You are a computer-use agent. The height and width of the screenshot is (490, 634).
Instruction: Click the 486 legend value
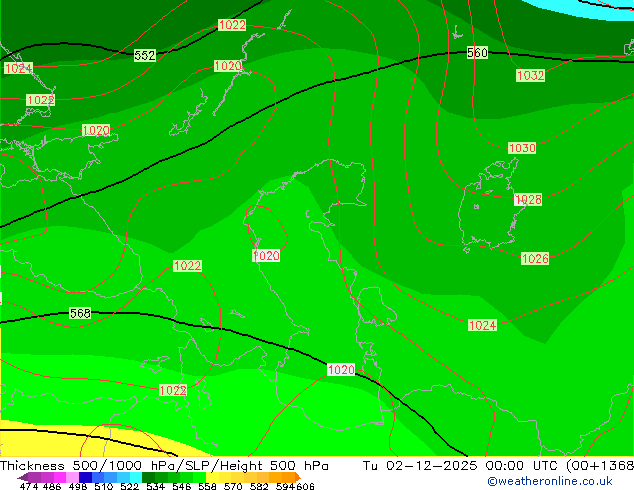point(52,486)
